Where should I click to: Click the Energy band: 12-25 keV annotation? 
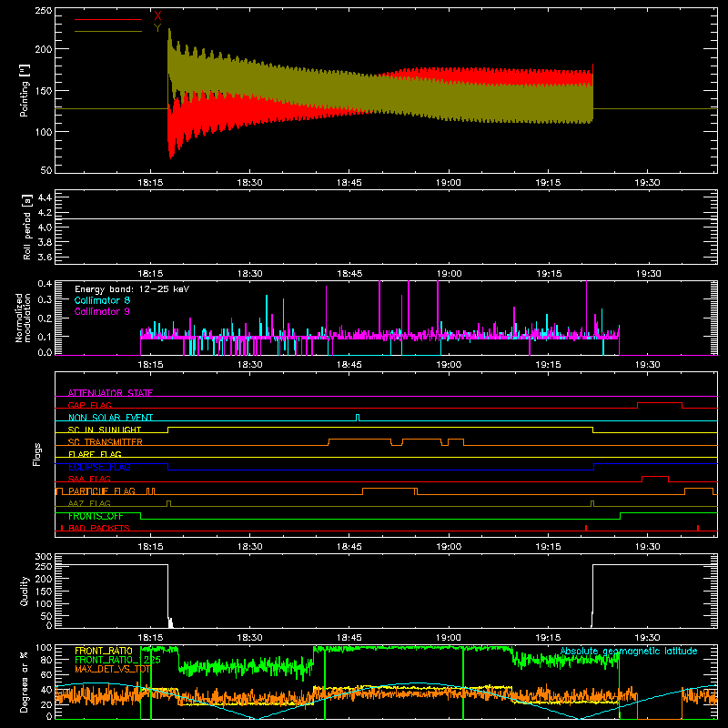132,289
